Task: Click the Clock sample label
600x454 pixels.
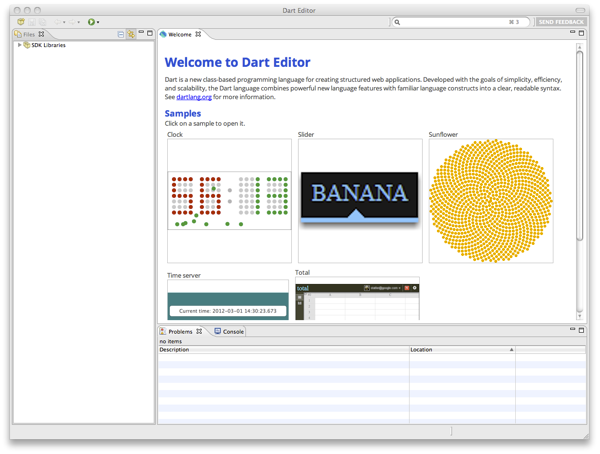Action: point(175,134)
